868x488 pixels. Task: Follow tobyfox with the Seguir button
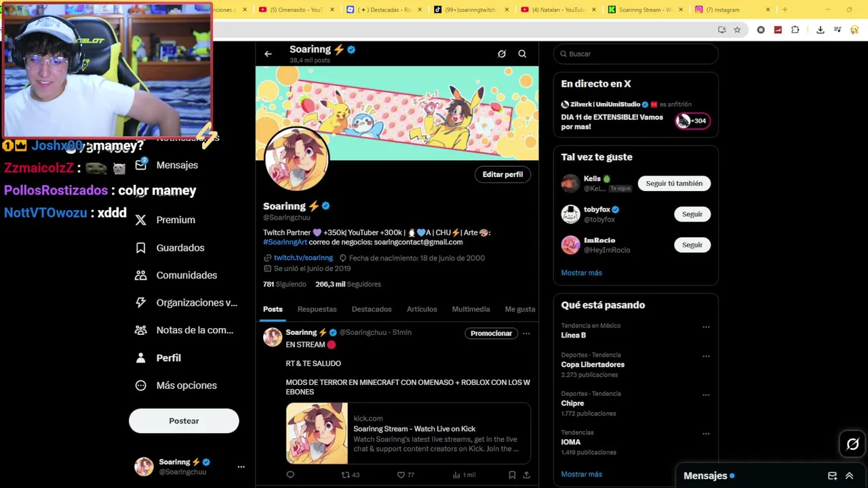[692, 214]
